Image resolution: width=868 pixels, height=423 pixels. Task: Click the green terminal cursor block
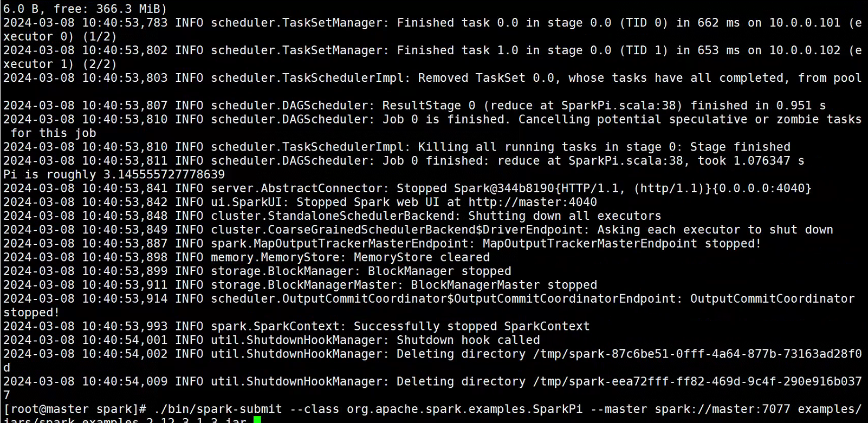257,420
